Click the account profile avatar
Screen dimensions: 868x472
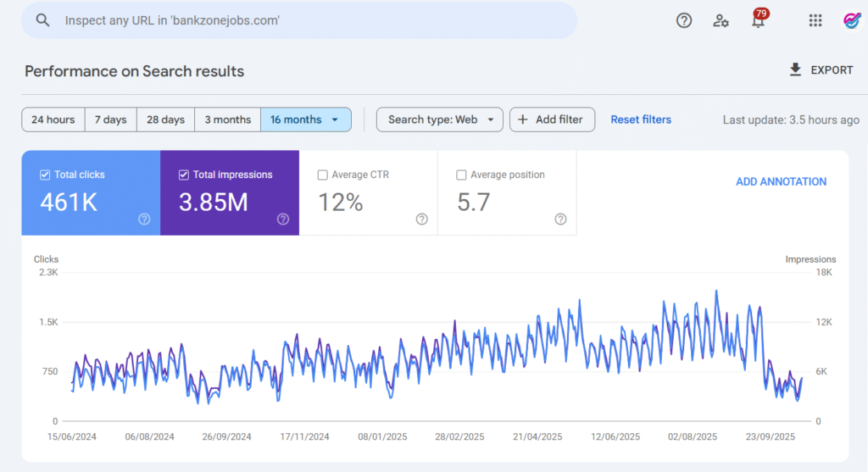pyautogui.click(x=852, y=20)
